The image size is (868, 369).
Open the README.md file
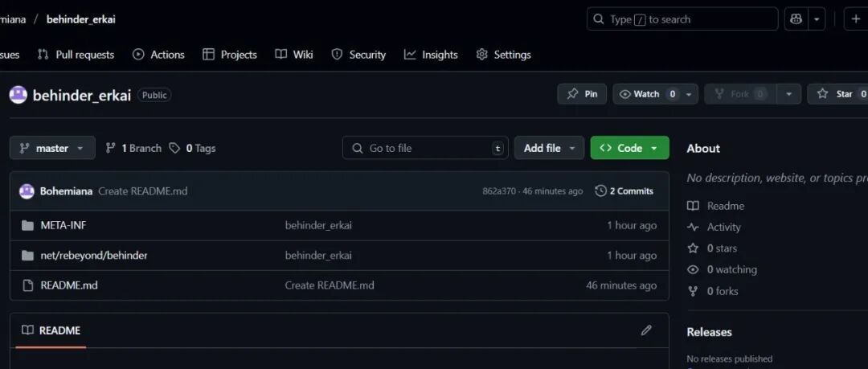click(69, 285)
